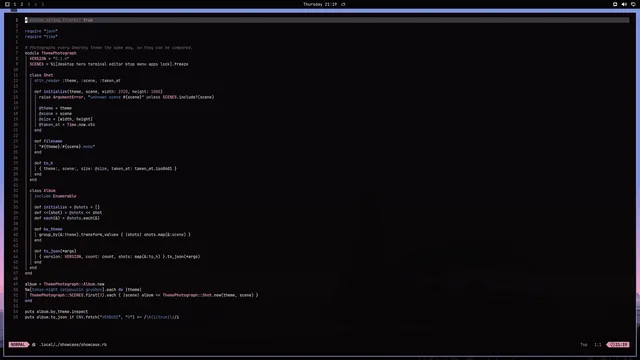Click the NORMAL mode indicator
This screenshot has height=360, width=640.
point(18,344)
